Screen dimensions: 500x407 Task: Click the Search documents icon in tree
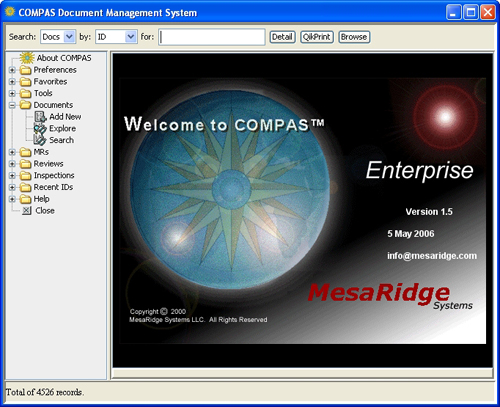click(40, 140)
